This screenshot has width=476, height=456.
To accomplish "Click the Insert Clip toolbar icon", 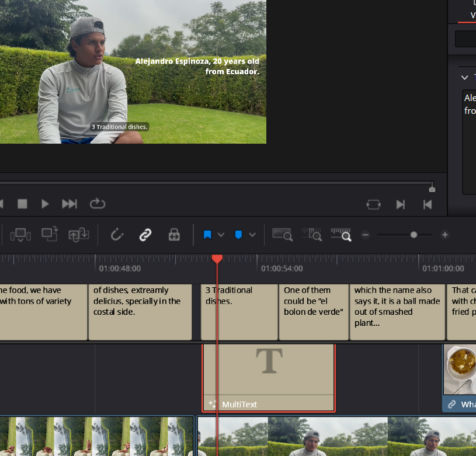I will click(x=20, y=235).
